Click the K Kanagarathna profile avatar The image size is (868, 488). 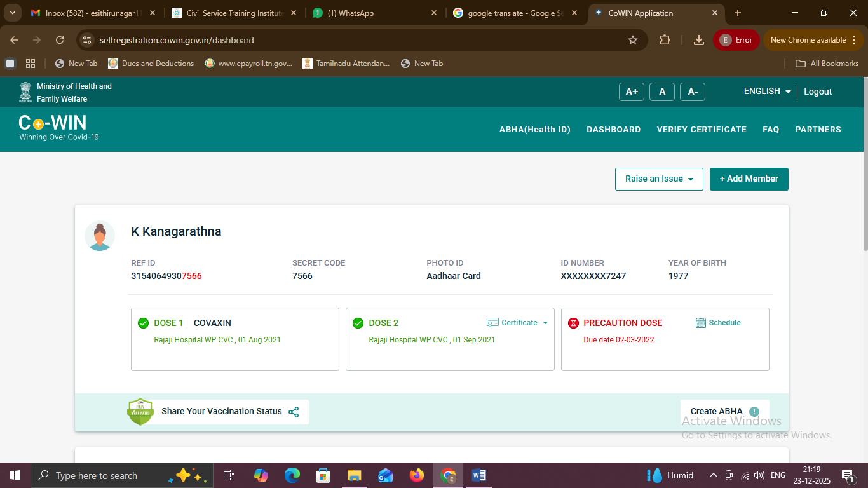click(100, 236)
